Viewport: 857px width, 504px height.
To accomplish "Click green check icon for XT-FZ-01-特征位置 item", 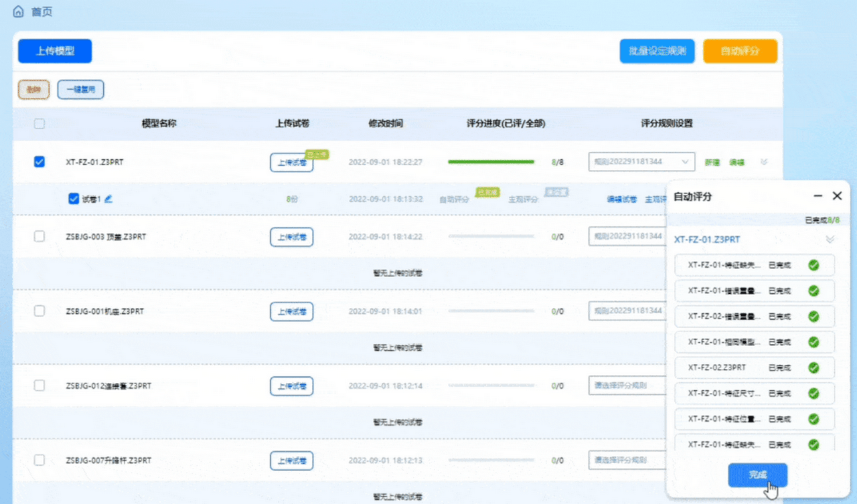I will (x=813, y=418).
